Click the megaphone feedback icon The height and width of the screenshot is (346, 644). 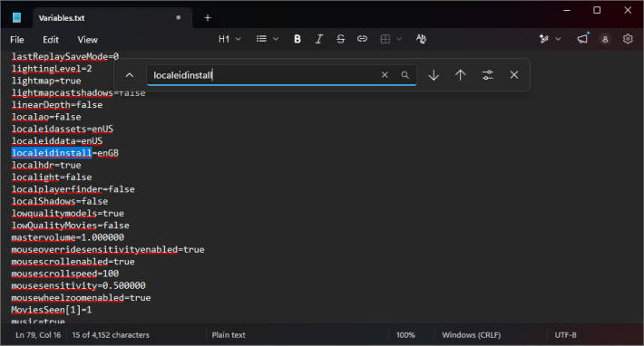pos(582,39)
